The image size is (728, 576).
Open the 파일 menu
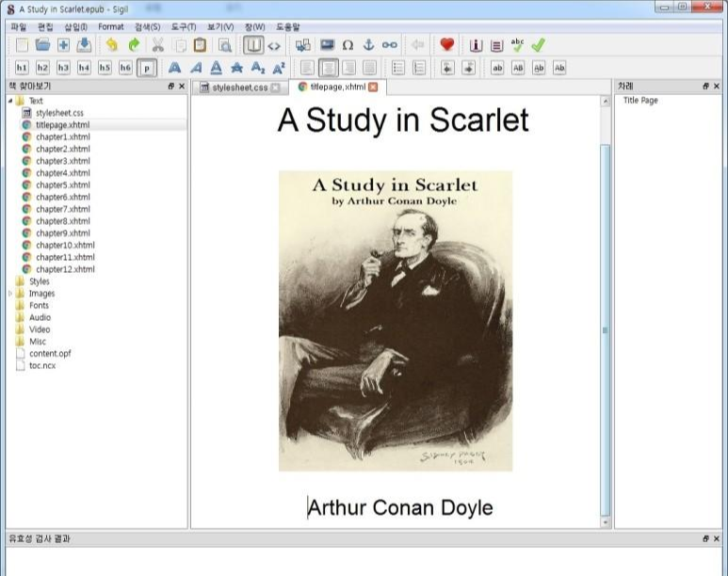(x=19, y=27)
